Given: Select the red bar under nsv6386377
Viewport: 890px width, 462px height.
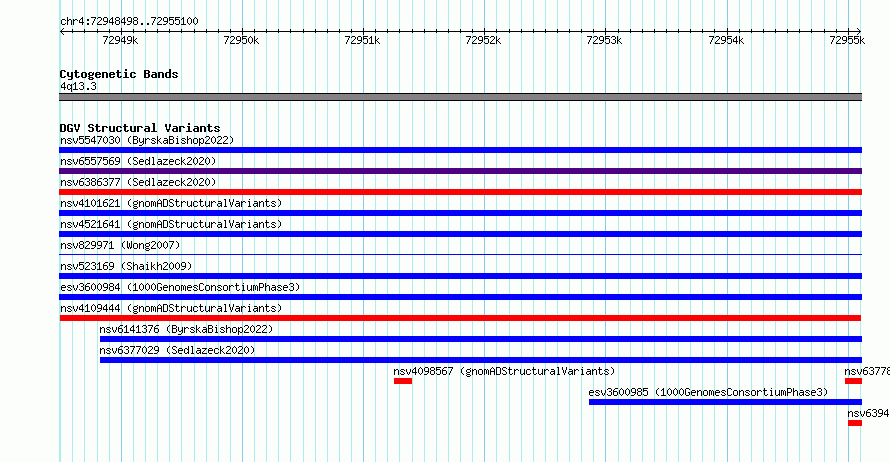Looking at the screenshot, I should click(460, 192).
